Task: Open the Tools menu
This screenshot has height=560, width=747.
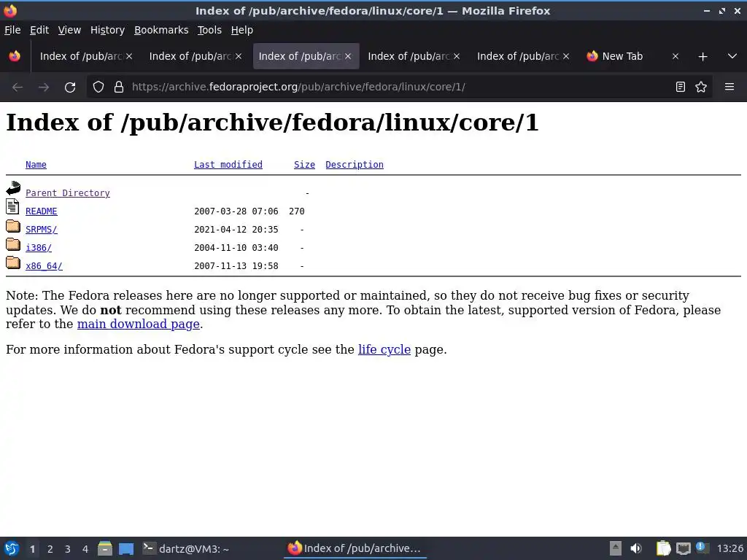Action: [209, 30]
